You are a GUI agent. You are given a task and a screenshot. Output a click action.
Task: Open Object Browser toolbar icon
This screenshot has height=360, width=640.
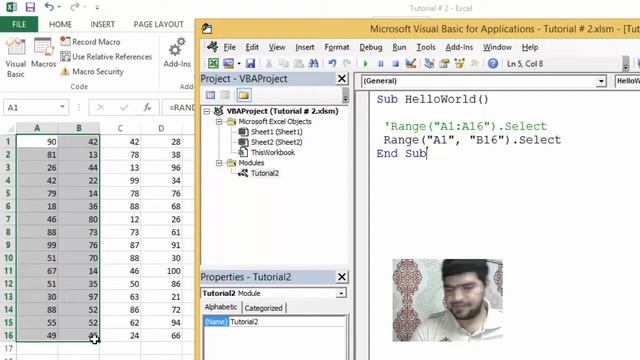point(459,63)
